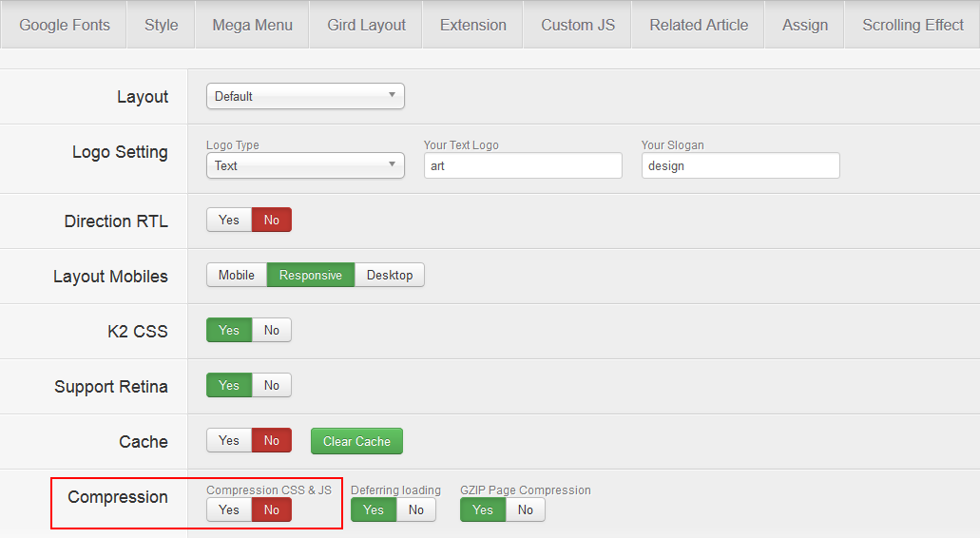Switch to the Mega Menu tab
The height and width of the screenshot is (538, 980).
point(252,25)
